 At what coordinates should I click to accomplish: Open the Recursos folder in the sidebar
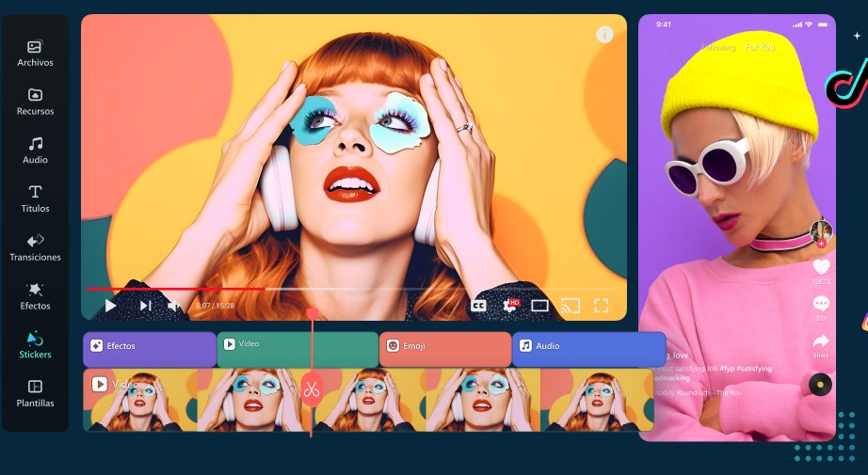[x=35, y=102]
